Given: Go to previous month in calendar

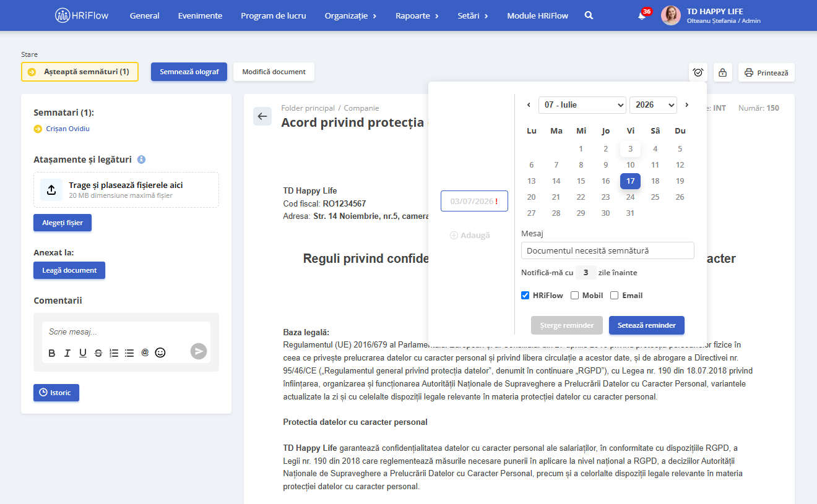Looking at the screenshot, I should pos(529,105).
